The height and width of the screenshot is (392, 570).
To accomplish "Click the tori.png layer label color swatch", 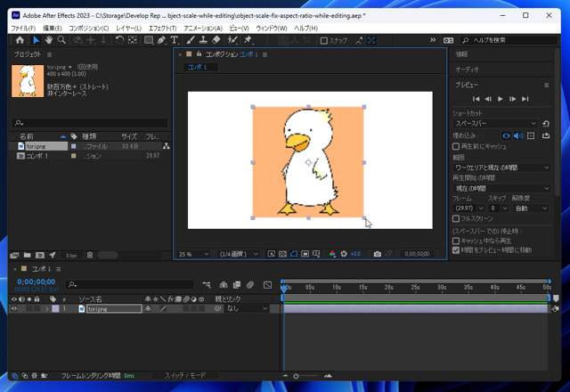I will click(x=55, y=309).
